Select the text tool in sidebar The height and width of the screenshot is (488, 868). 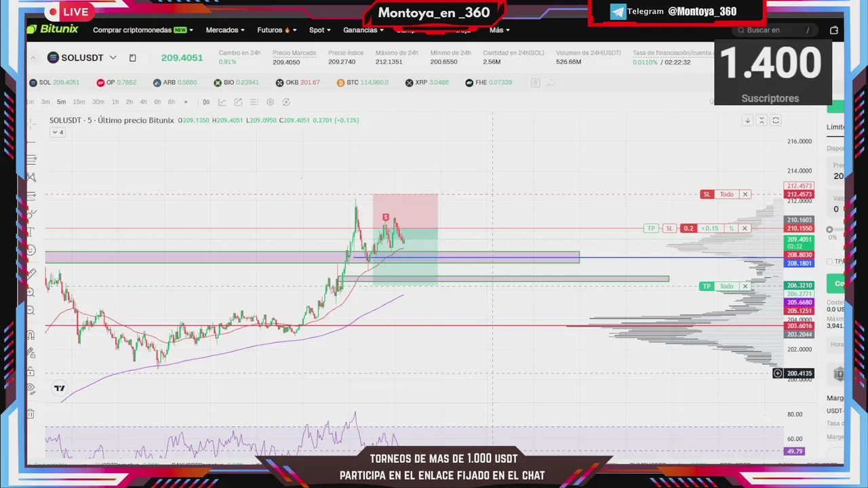pyautogui.click(x=31, y=232)
